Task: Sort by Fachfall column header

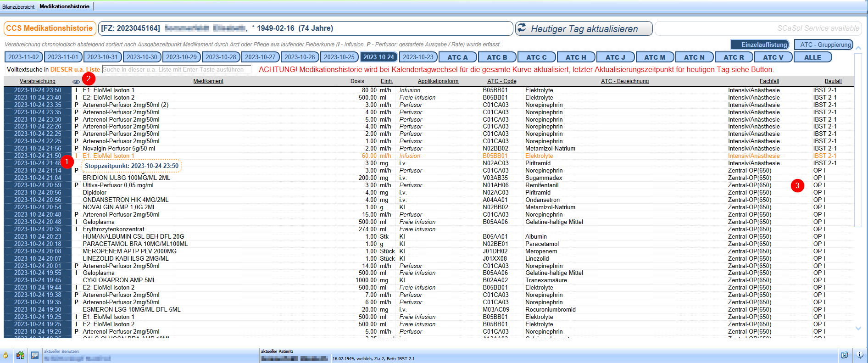Action: tap(769, 81)
